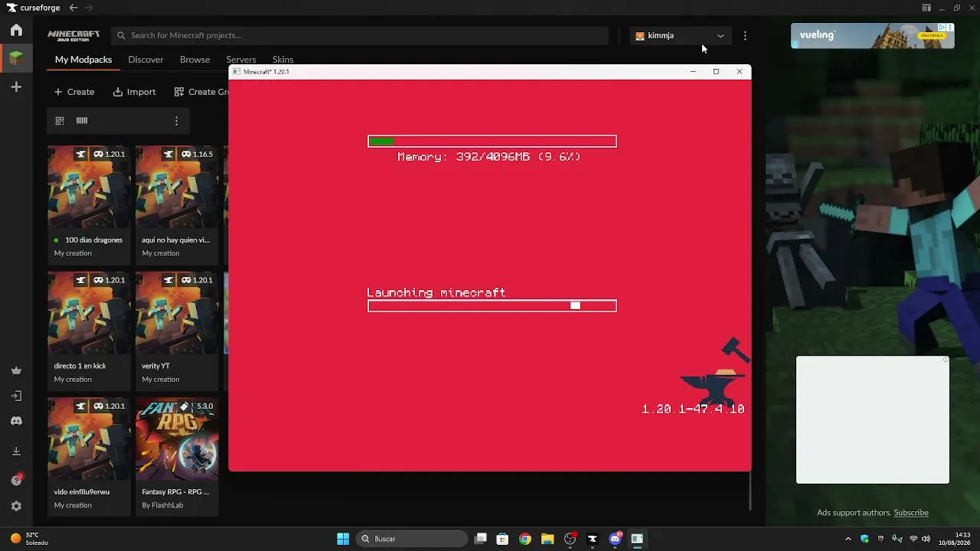The width and height of the screenshot is (980, 551).
Task: Open the CurseForge taskbar icon
Action: pos(593,539)
